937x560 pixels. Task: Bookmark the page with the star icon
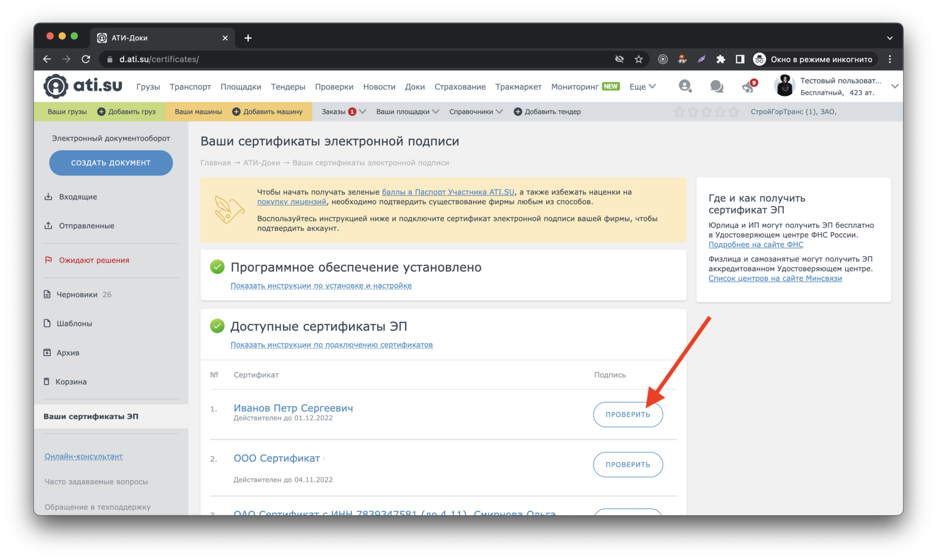click(639, 59)
